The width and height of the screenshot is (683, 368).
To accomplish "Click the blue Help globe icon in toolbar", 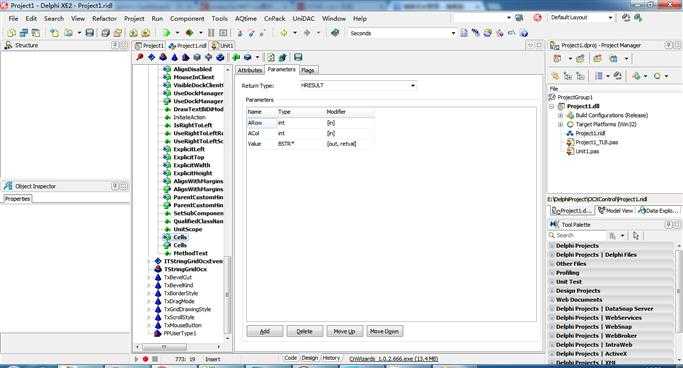I will click(x=524, y=33).
